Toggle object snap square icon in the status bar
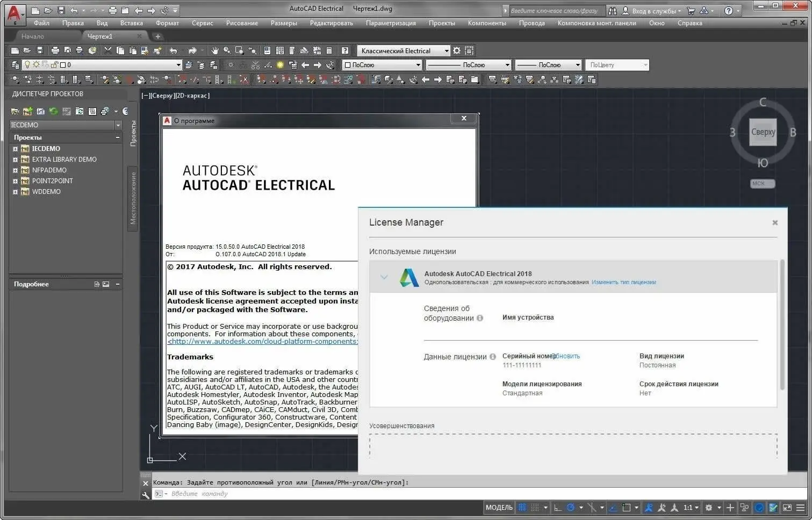 [x=626, y=507]
